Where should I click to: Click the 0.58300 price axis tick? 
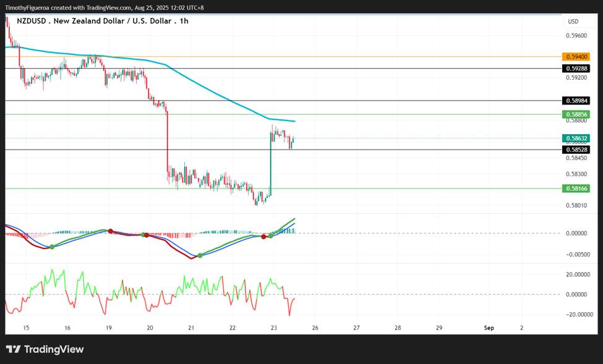point(576,174)
